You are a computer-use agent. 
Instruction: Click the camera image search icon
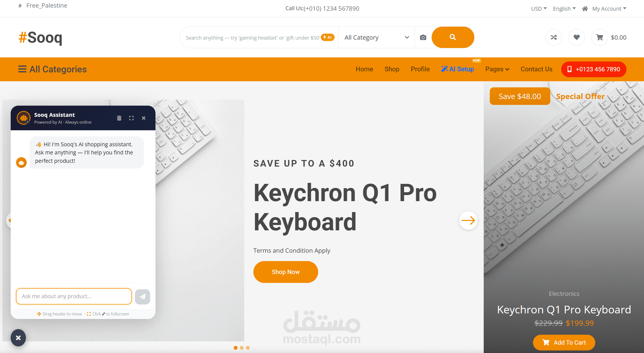[x=423, y=38]
